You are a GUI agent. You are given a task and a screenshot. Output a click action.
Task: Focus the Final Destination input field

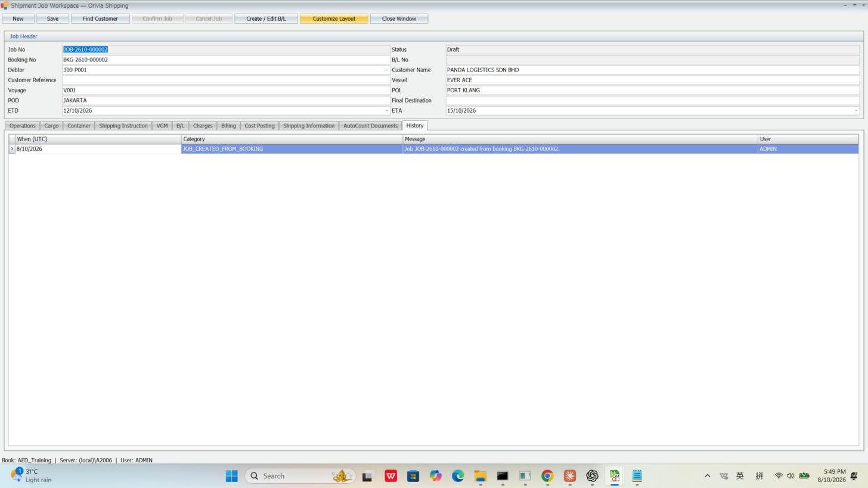(653, 101)
